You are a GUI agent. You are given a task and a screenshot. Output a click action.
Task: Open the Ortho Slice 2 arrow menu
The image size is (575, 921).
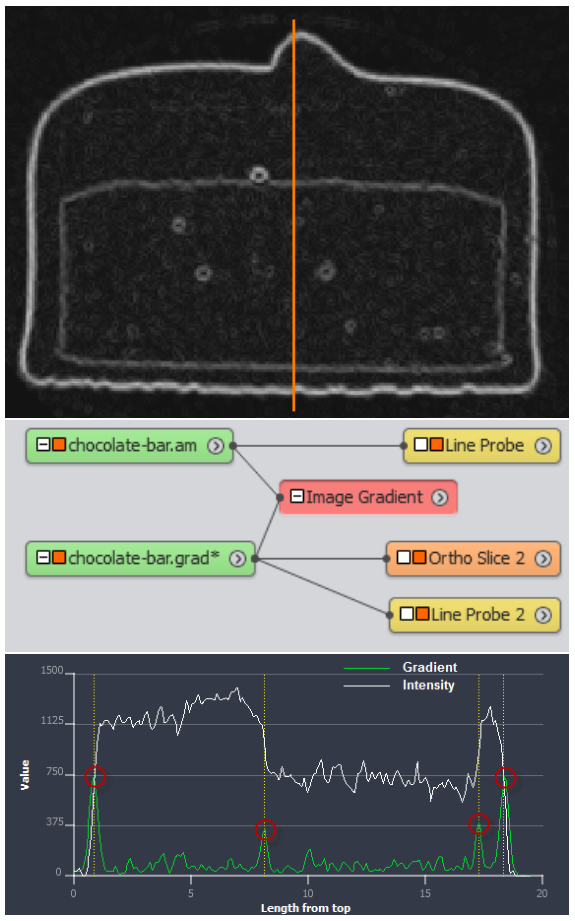point(543,558)
